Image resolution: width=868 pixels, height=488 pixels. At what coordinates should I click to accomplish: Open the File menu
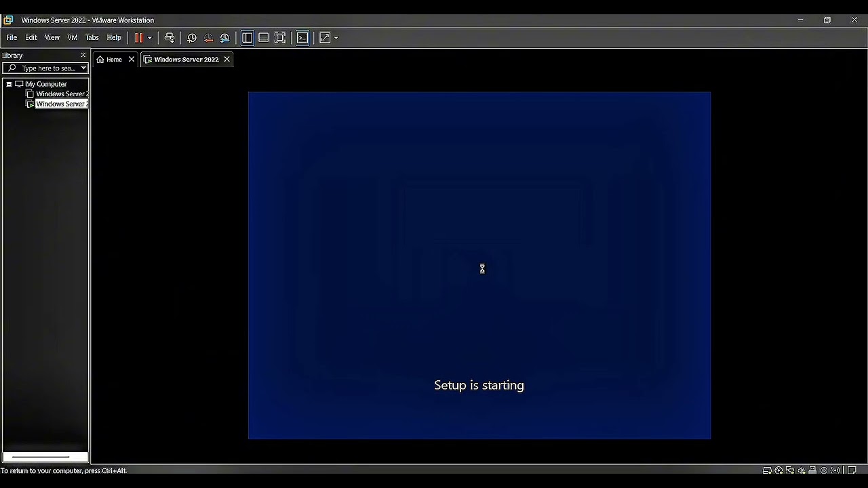click(12, 38)
